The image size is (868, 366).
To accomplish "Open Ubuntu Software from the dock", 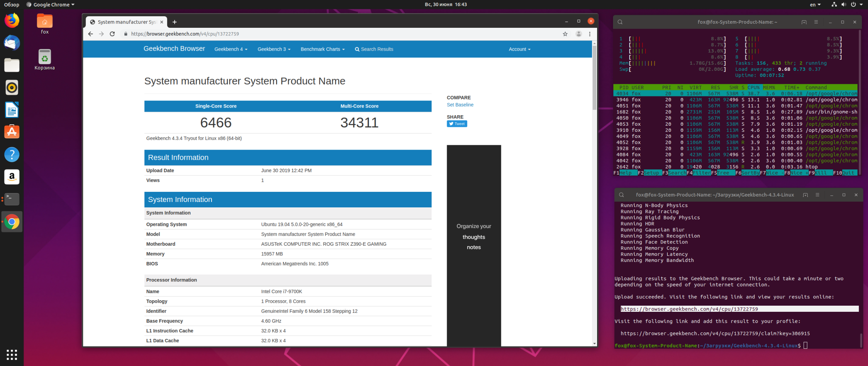I will tap(12, 132).
